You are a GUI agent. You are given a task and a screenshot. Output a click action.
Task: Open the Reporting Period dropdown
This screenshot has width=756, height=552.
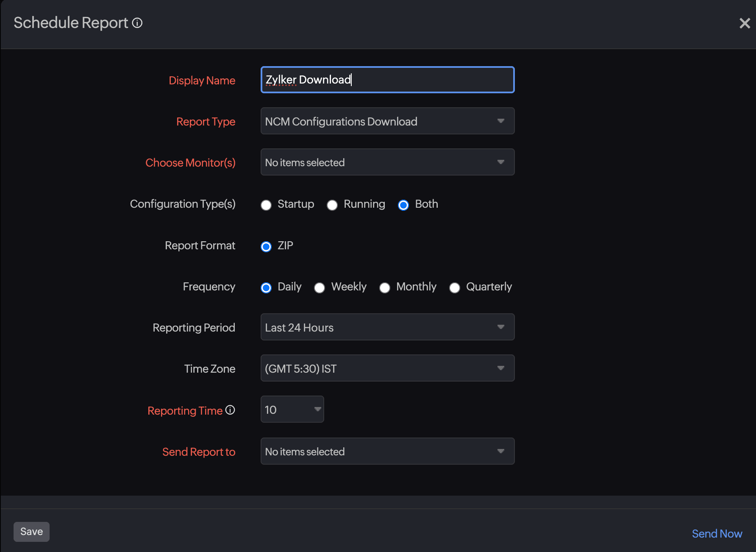coord(387,327)
